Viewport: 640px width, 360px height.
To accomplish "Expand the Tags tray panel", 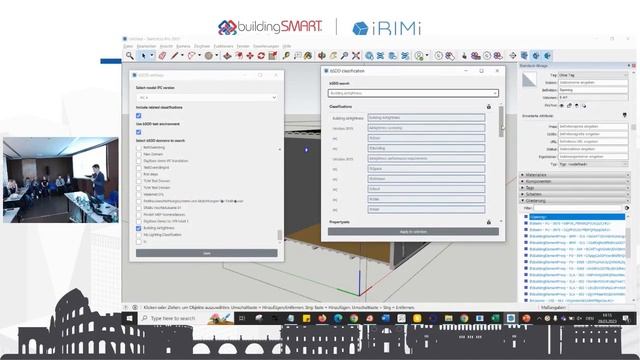I will click(575, 188).
